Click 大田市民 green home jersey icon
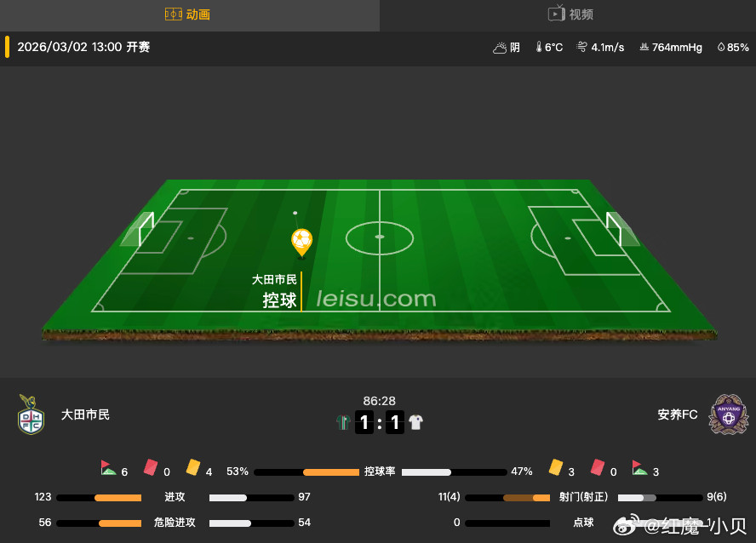Screen dimensions: 756x543 tap(343, 422)
